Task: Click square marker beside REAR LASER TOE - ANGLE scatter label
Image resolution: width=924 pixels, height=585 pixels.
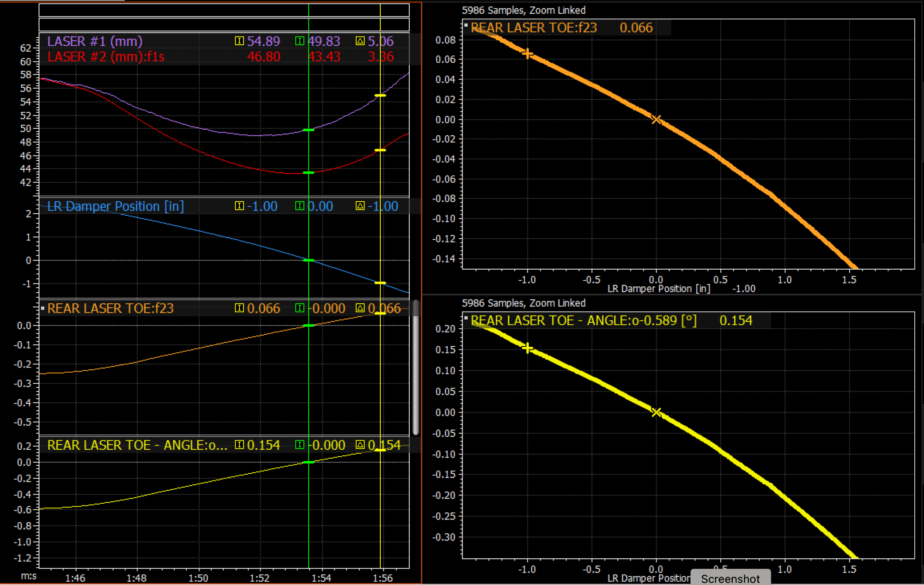Action: (x=466, y=318)
